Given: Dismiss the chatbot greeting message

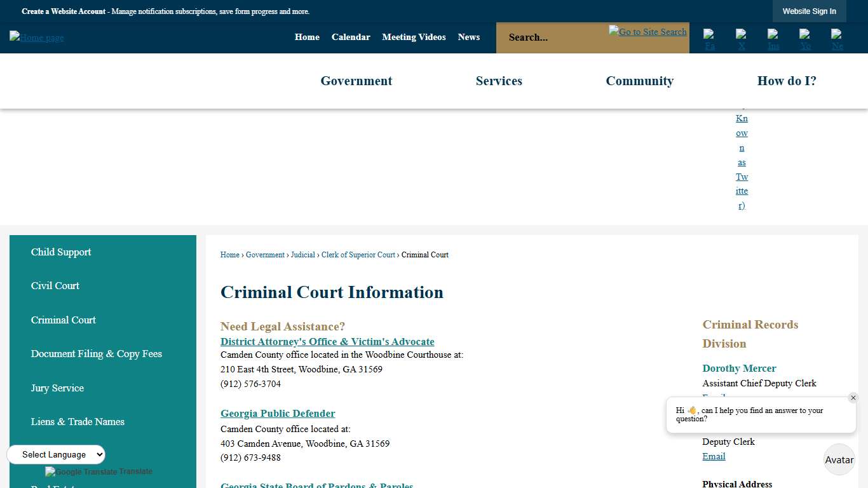Looking at the screenshot, I should (853, 397).
